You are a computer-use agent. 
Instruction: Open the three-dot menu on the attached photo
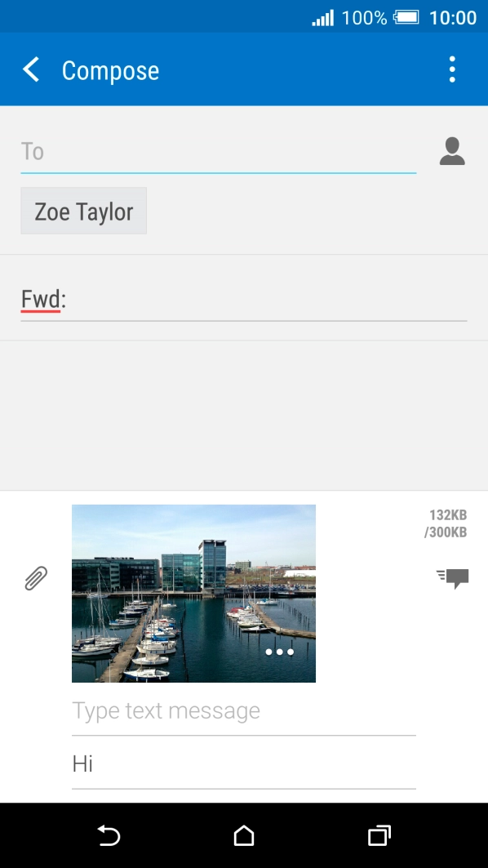pos(277,653)
